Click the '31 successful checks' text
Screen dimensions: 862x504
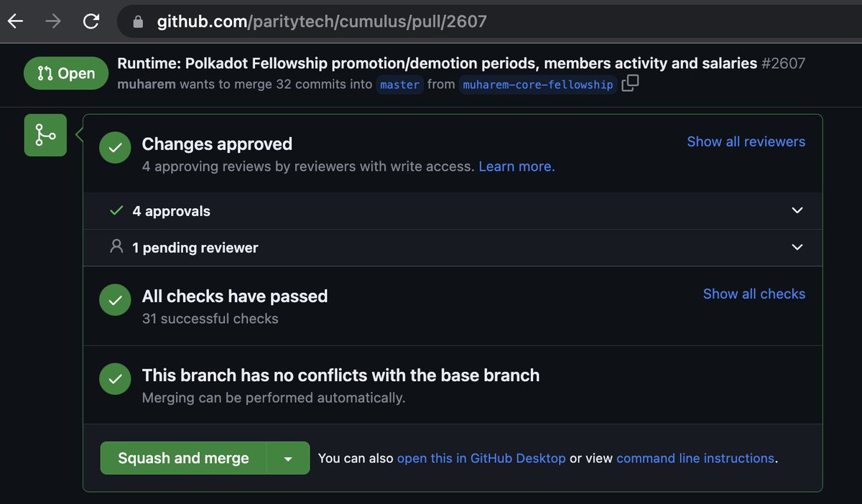pyautogui.click(x=210, y=319)
